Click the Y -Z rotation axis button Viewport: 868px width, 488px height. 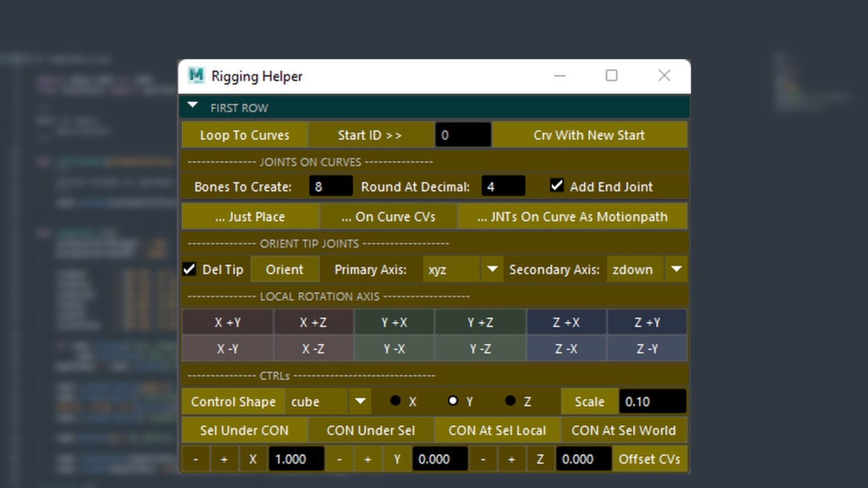[x=480, y=349]
